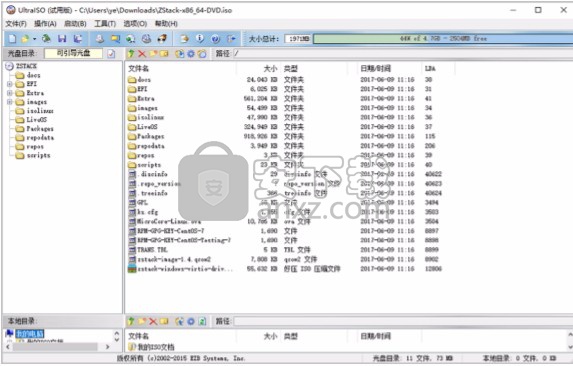Click the Compress ISO toolbar icon
Viewport: 573px width, 366px height.
[115, 38]
